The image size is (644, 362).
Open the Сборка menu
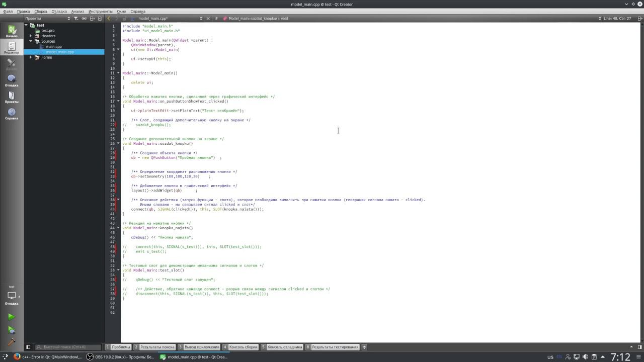[41, 11]
